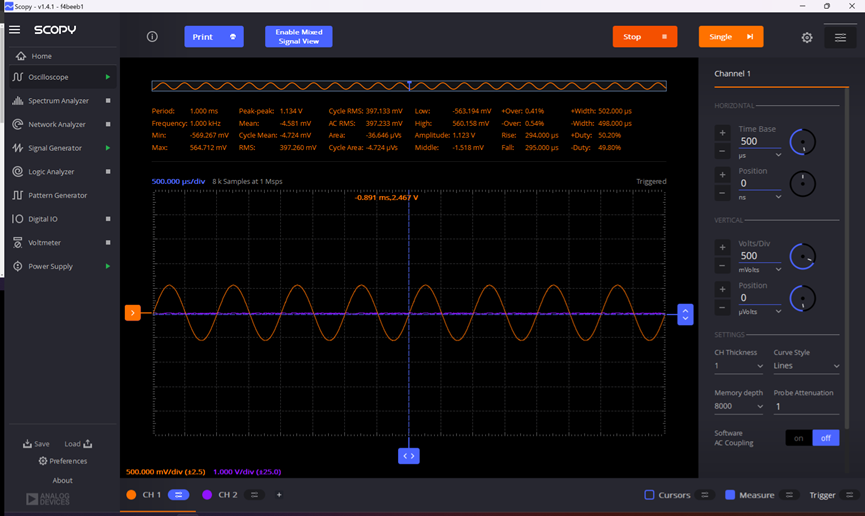This screenshot has width=865, height=516.
Task: Click the Time Base rotary knob
Action: click(x=803, y=142)
